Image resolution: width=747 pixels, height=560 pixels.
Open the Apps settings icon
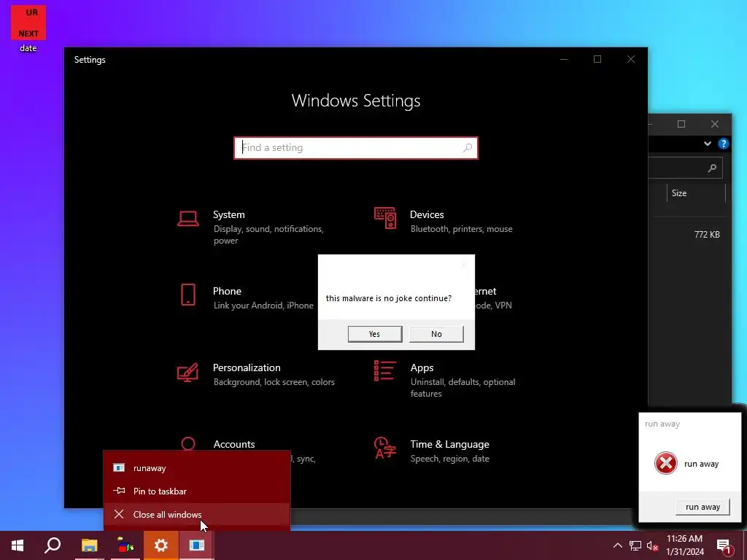(x=385, y=370)
